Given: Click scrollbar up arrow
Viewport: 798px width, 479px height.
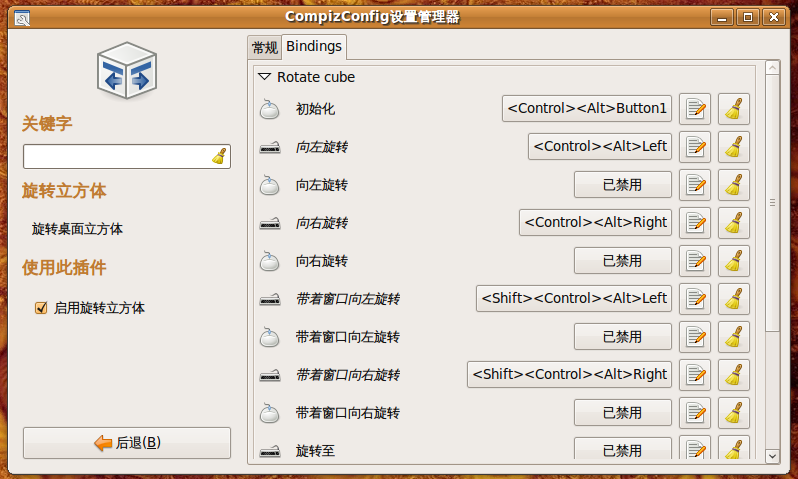Looking at the screenshot, I should (x=773, y=68).
